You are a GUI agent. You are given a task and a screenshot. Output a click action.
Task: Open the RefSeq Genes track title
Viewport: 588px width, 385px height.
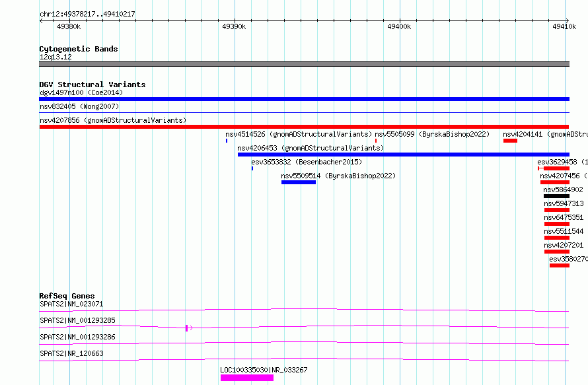pyautogui.click(x=67, y=296)
